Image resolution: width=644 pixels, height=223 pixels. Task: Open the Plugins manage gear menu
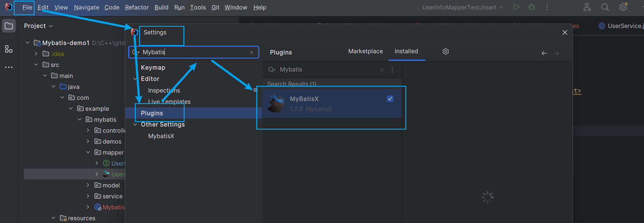[446, 51]
